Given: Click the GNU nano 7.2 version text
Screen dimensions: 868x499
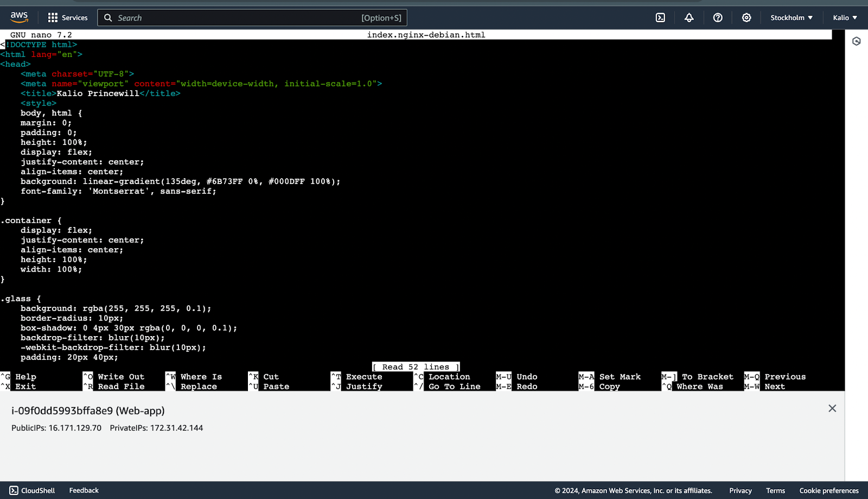Looking at the screenshot, I should pyautogui.click(x=41, y=35).
